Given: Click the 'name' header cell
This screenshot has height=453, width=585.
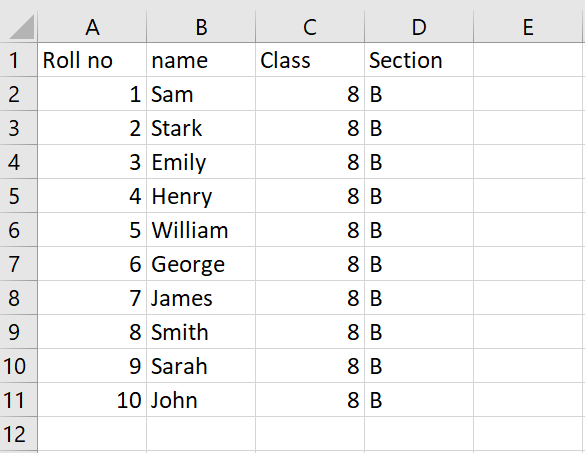Looking at the screenshot, I should [201, 60].
